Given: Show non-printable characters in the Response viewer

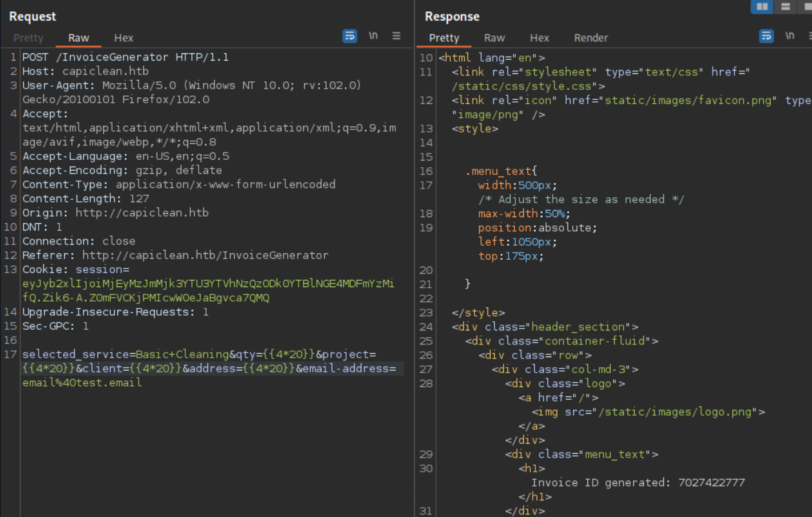Looking at the screenshot, I should (x=790, y=36).
